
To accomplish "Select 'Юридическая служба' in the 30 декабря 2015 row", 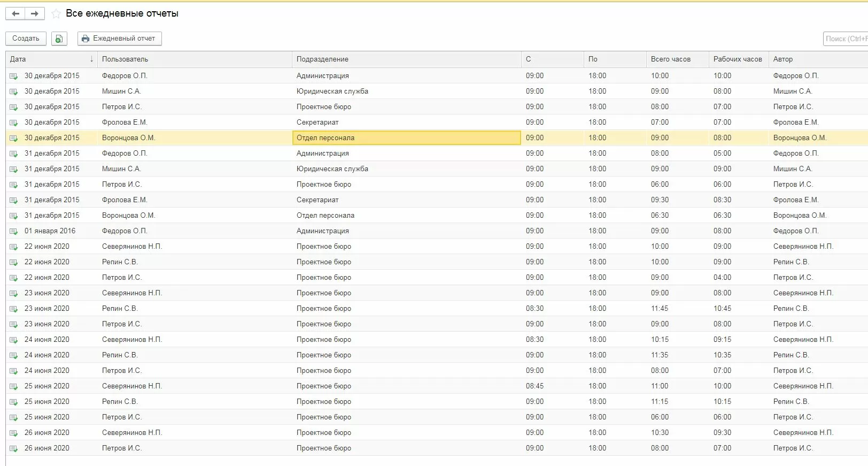I will pyautogui.click(x=332, y=91).
